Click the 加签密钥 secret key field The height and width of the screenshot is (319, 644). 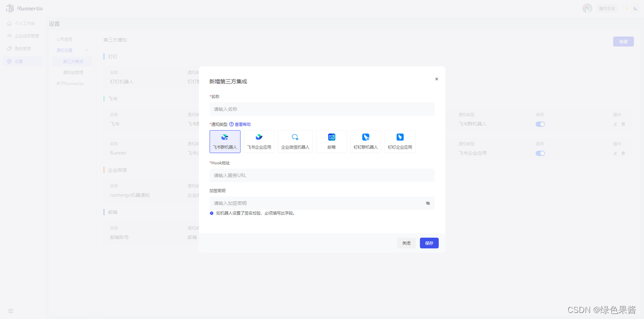point(322,203)
